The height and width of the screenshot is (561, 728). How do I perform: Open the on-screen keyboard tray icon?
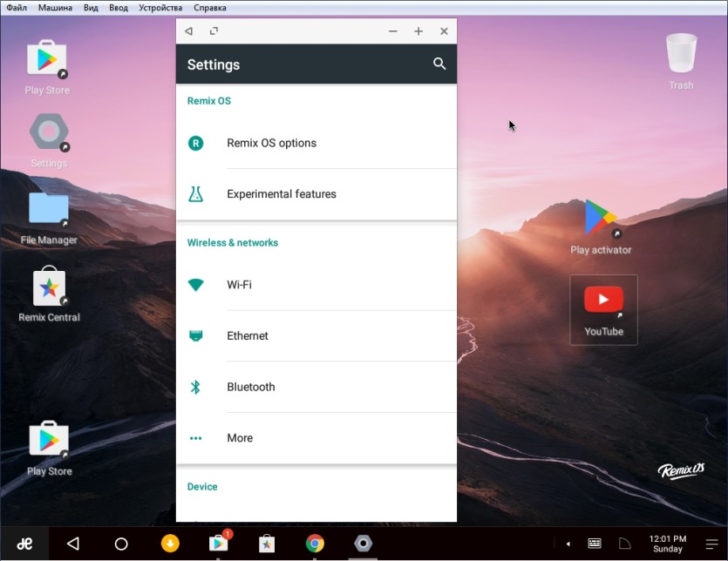pyautogui.click(x=595, y=544)
